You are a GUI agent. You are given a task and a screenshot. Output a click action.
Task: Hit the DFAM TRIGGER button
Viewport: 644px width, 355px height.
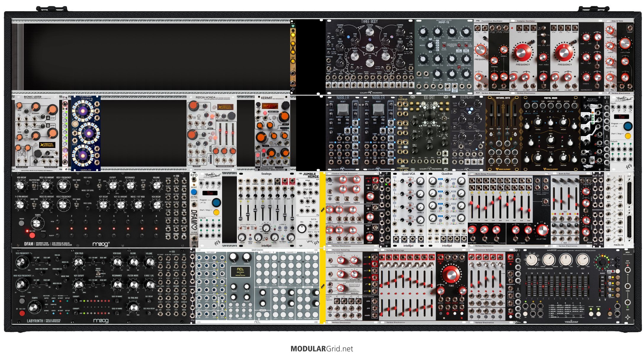[22, 223]
